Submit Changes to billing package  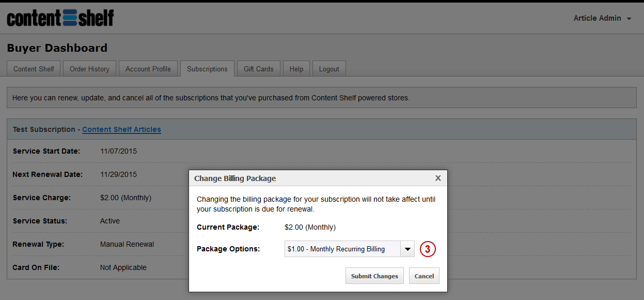(374, 276)
